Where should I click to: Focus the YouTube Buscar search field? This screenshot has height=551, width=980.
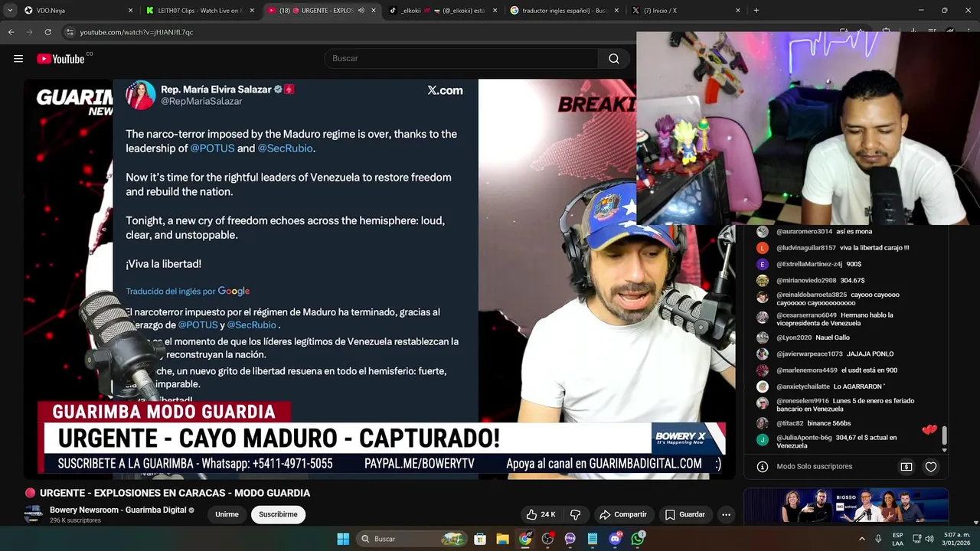[461, 59]
